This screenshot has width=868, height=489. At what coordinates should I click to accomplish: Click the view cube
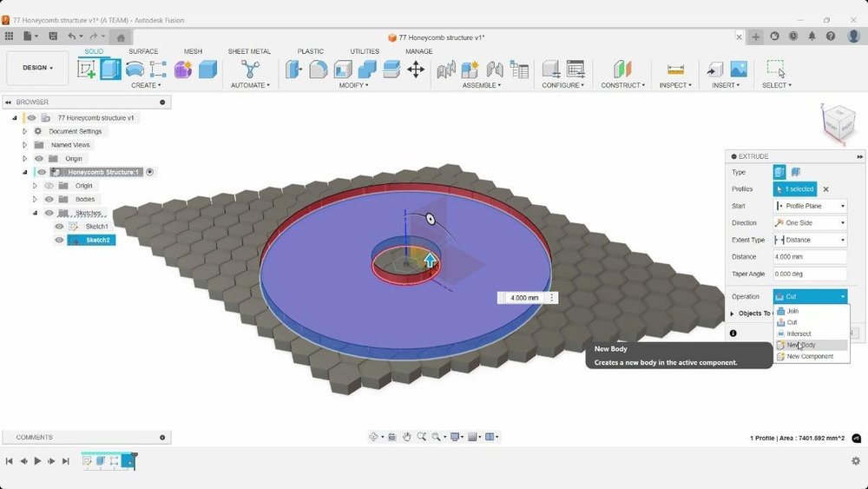838,123
